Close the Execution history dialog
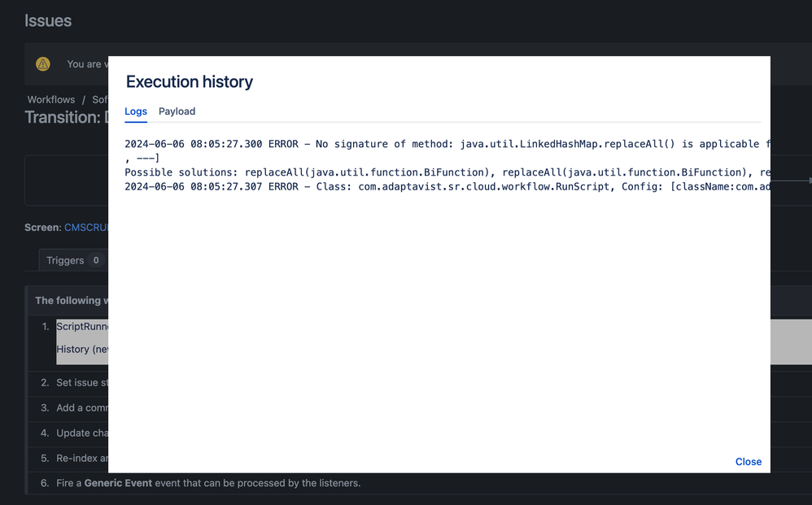 click(x=748, y=461)
